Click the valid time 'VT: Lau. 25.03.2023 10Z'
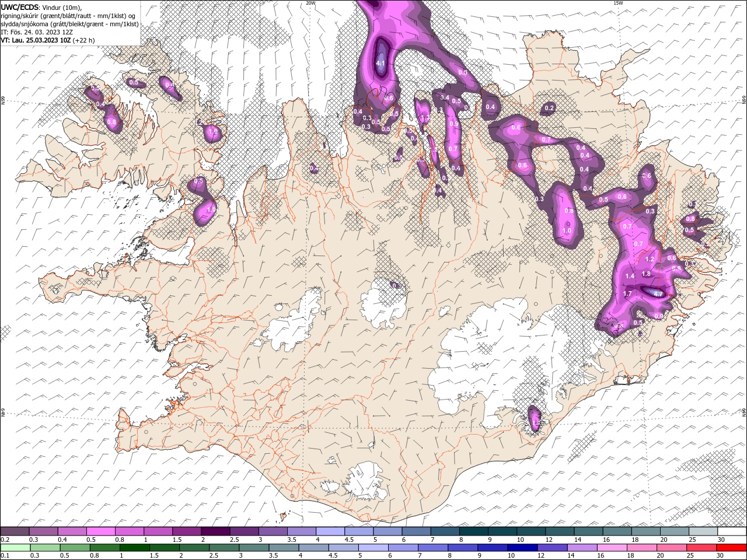Screen dimensions: 747x560 (x=36, y=40)
